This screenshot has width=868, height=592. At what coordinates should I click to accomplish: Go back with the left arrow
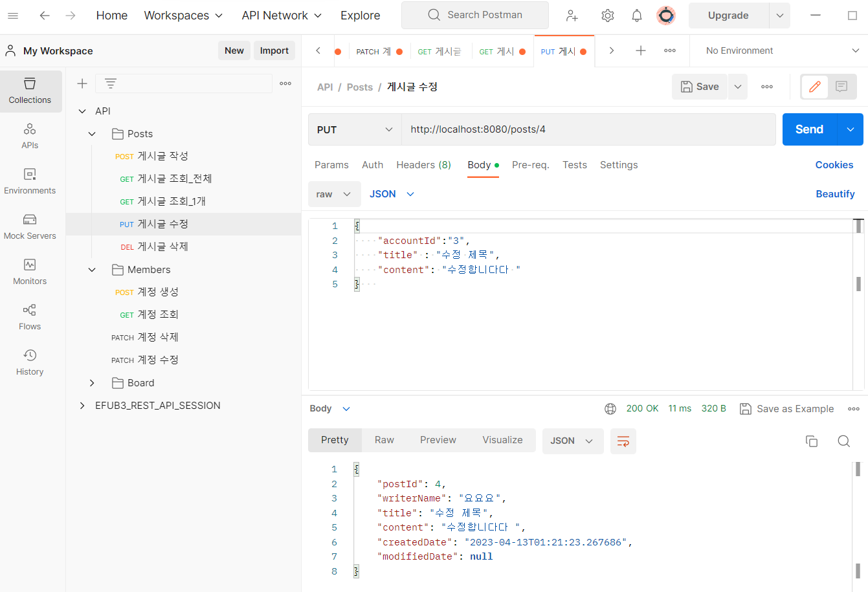(45, 16)
